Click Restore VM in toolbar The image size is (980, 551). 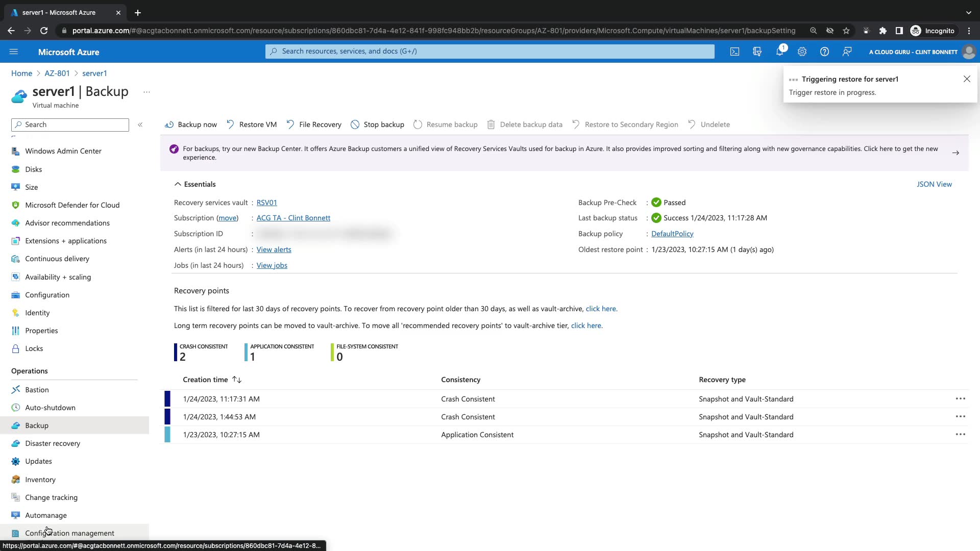[252, 124]
